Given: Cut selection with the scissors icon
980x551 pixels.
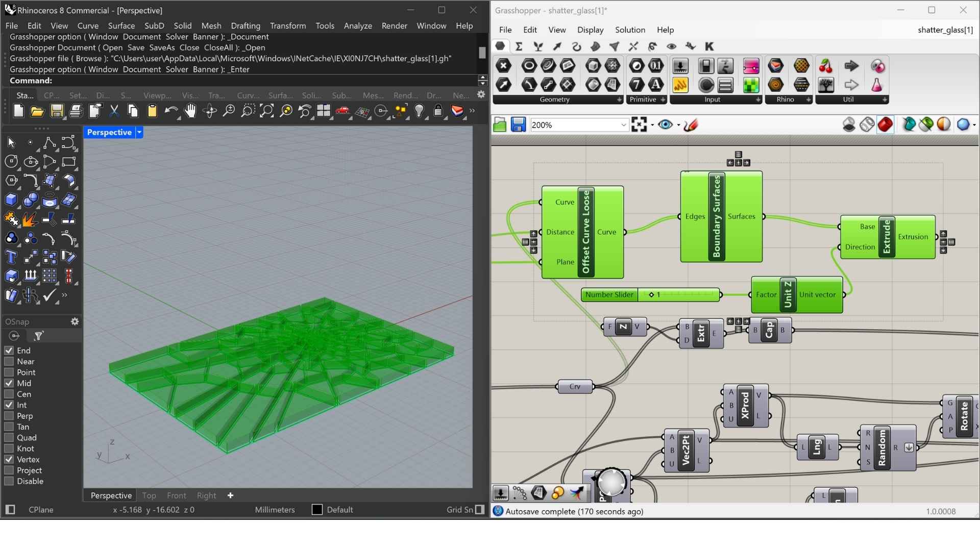Looking at the screenshot, I should click(x=114, y=111).
